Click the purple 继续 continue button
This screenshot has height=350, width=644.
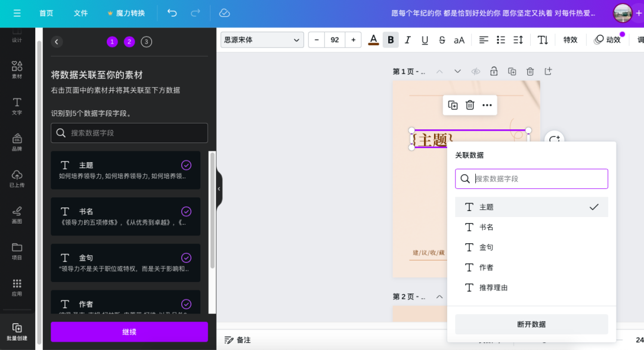129,332
